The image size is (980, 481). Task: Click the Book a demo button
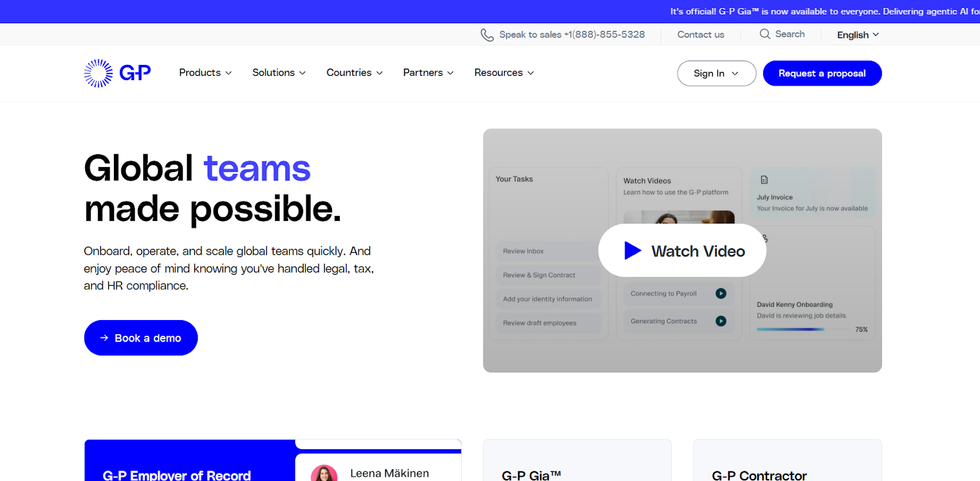click(141, 338)
